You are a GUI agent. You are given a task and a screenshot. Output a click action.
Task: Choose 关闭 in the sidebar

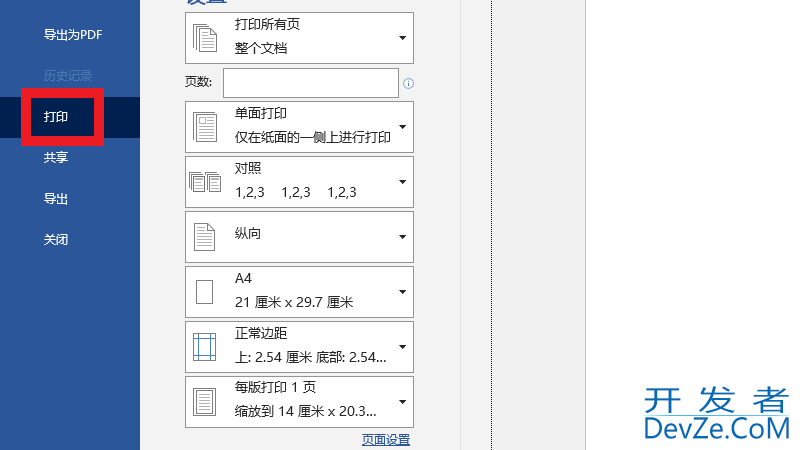tap(56, 239)
